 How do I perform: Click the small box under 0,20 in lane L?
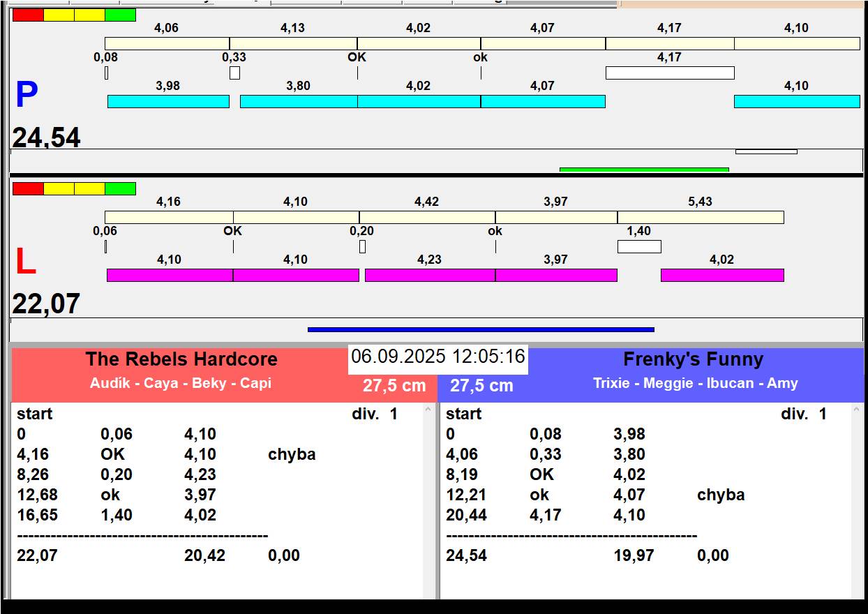(362, 246)
